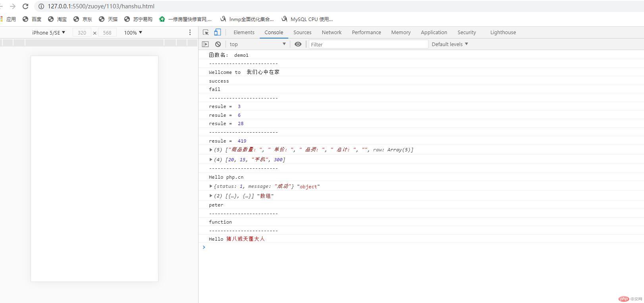
Task: Switch to the Security tab
Action: (x=467, y=33)
